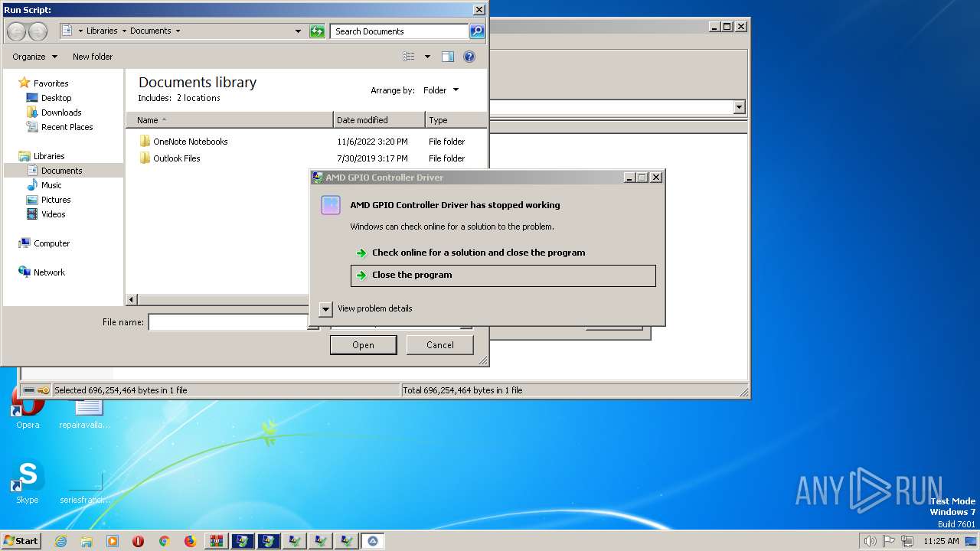Expand the Documents breadcrumb chevron
Screen dimensions: 980x551
pyautogui.click(x=178, y=31)
